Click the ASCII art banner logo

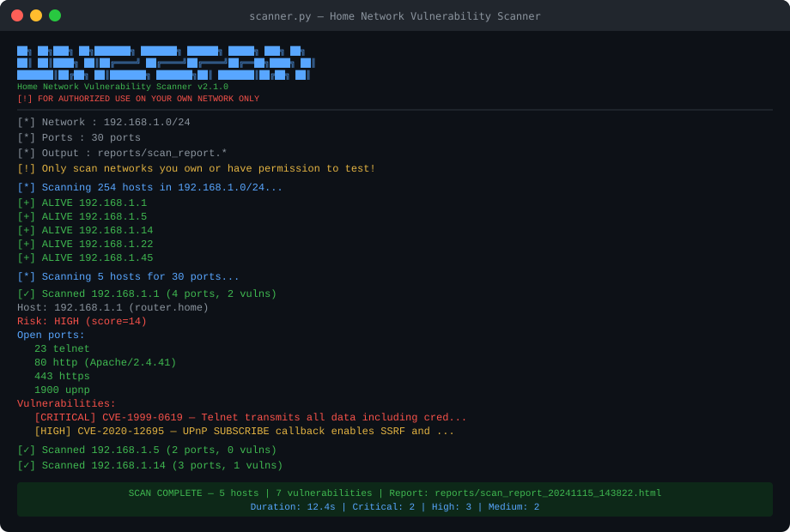click(x=166, y=63)
